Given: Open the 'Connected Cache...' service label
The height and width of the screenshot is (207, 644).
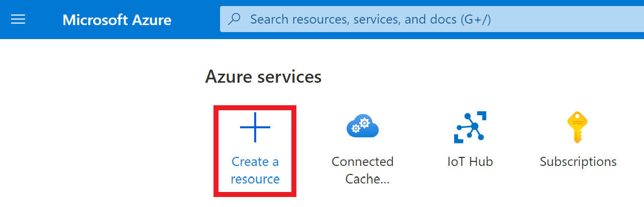Looking at the screenshot, I should pos(362,170).
